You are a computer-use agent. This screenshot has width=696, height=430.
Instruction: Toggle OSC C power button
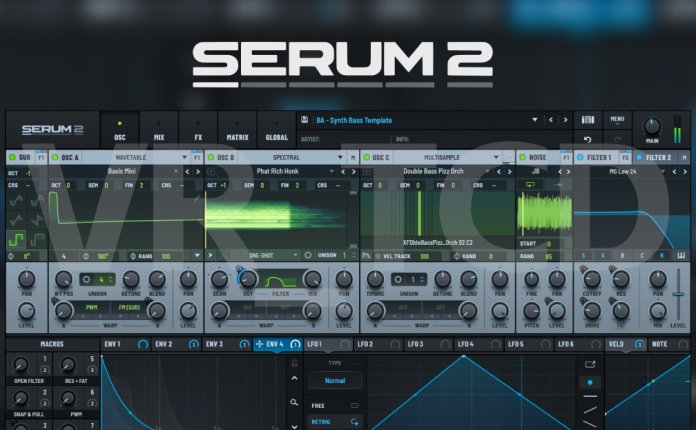pos(367,157)
